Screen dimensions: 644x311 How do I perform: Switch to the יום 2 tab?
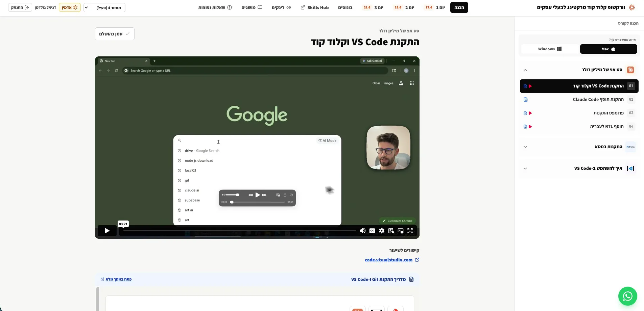[x=404, y=7]
